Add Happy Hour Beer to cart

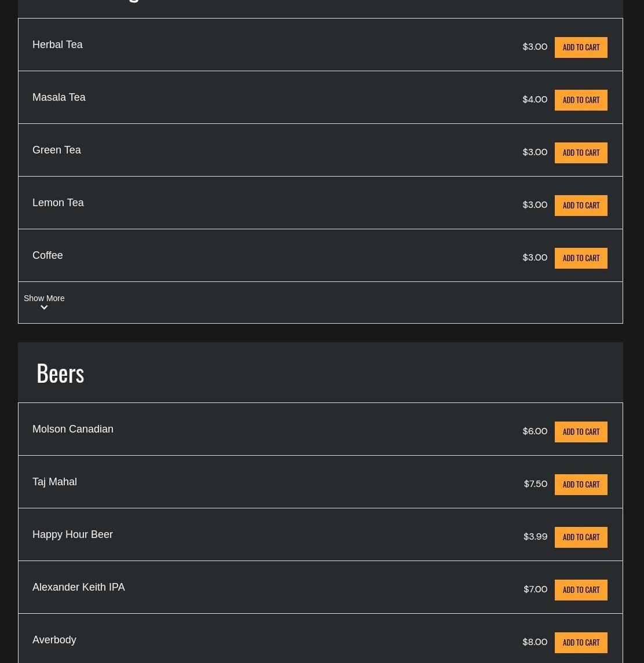click(x=581, y=537)
